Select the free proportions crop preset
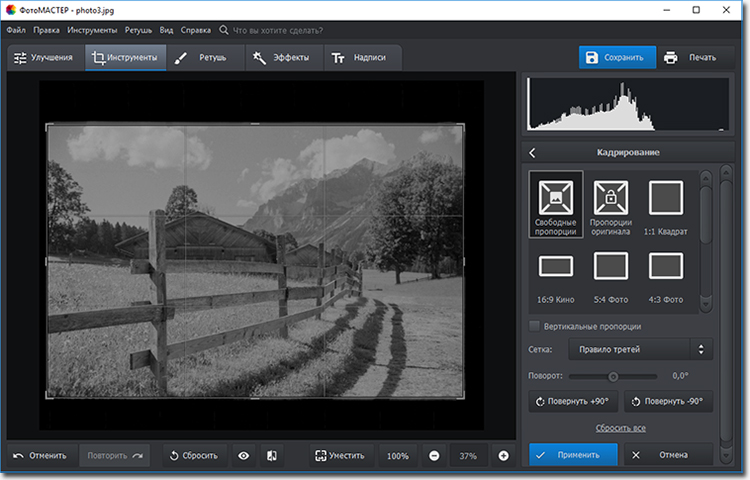The height and width of the screenshot is (480, 750). tap(555, 198)
